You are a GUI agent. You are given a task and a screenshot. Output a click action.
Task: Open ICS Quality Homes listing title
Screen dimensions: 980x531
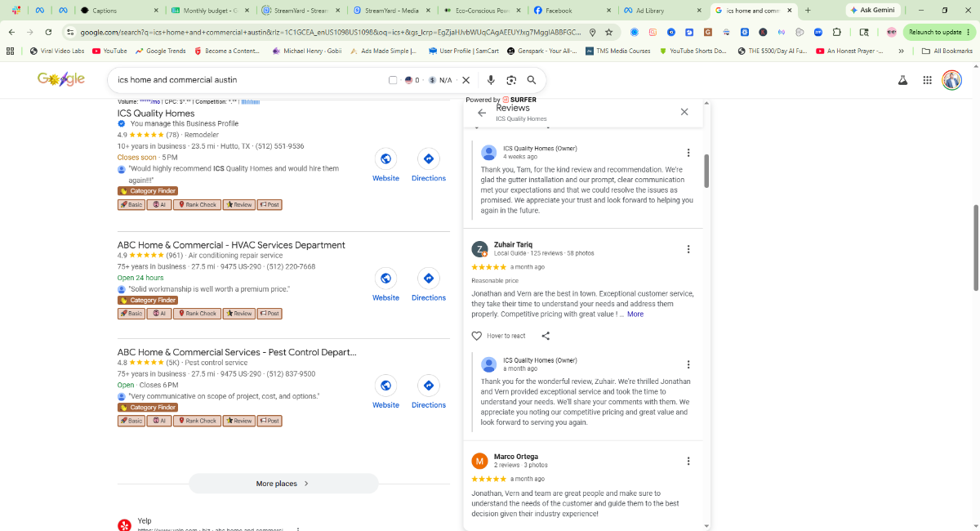point(156,114)
